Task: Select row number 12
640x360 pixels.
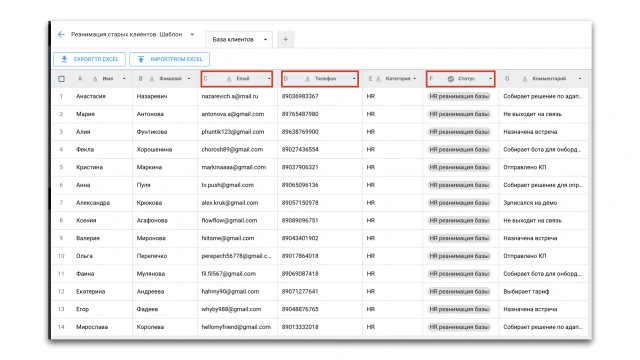Action: point(61,291)
